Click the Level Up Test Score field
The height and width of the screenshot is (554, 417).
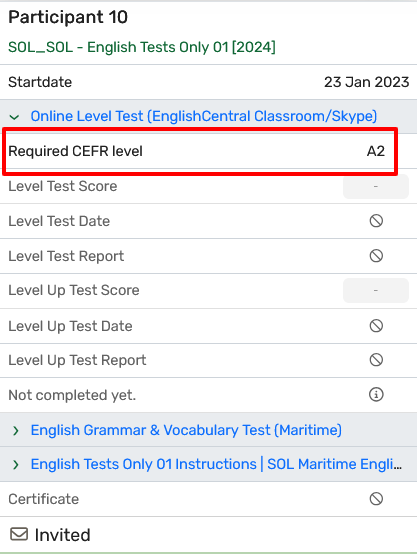point(376,290)
